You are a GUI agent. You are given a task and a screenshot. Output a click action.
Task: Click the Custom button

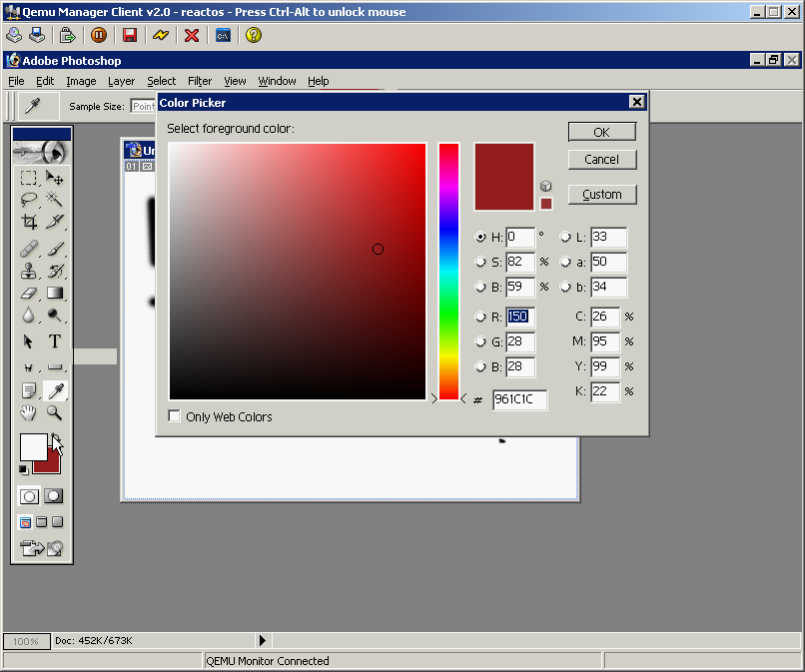(601, 195)
